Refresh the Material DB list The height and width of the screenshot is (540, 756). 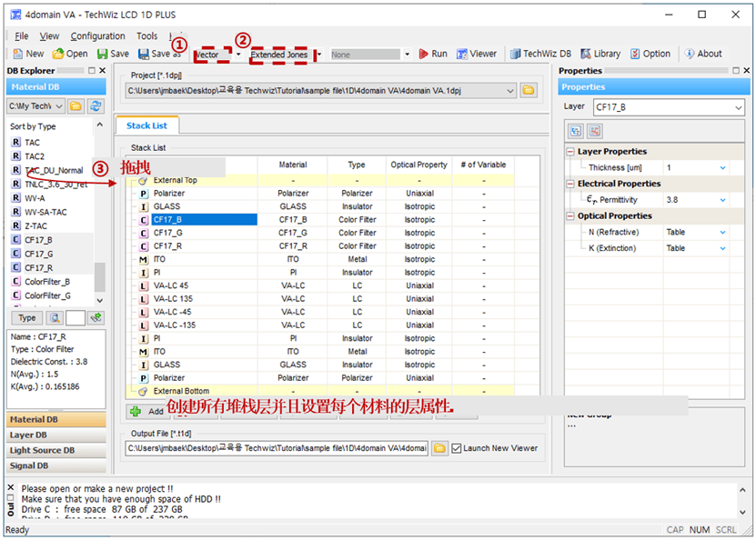click(95, 106)
